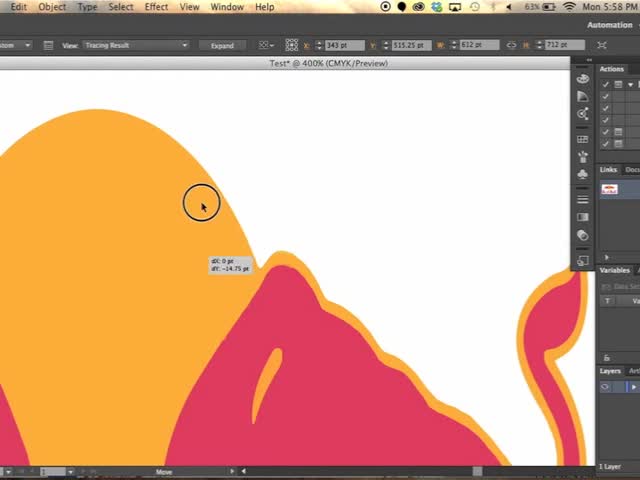
Task: Toggle the third row checkmark in Actions
Action: (x=605, y=108)
